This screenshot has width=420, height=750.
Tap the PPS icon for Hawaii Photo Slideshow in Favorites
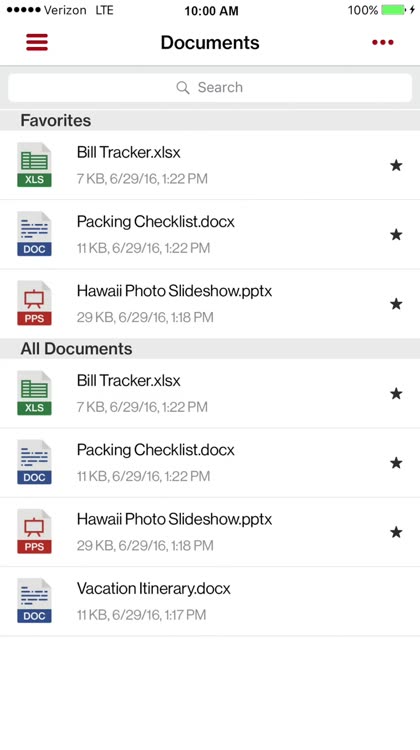(34, 303)
